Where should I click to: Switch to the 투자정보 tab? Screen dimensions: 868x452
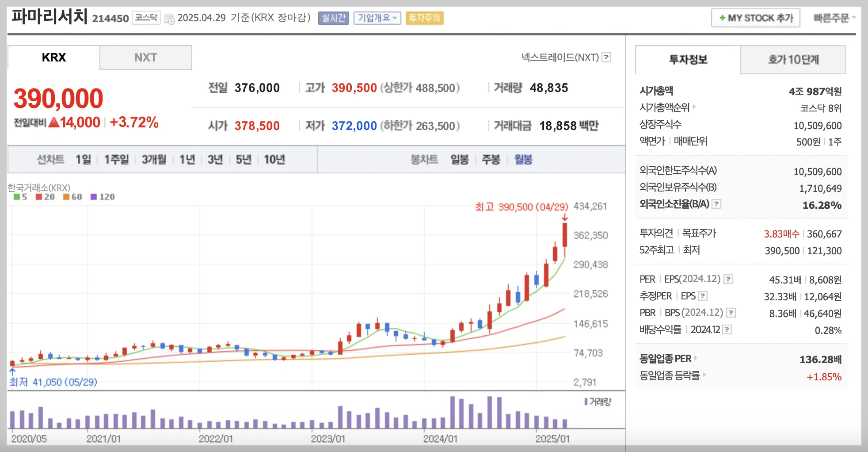(688, 59)
